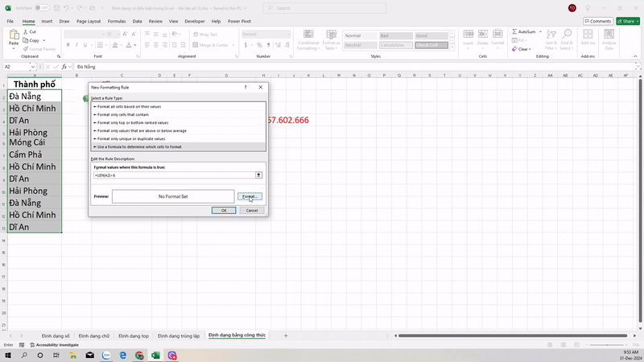Click the Increase Font Size icon
The width and height of the screenshot is (644, 362).
coord(125,34)
